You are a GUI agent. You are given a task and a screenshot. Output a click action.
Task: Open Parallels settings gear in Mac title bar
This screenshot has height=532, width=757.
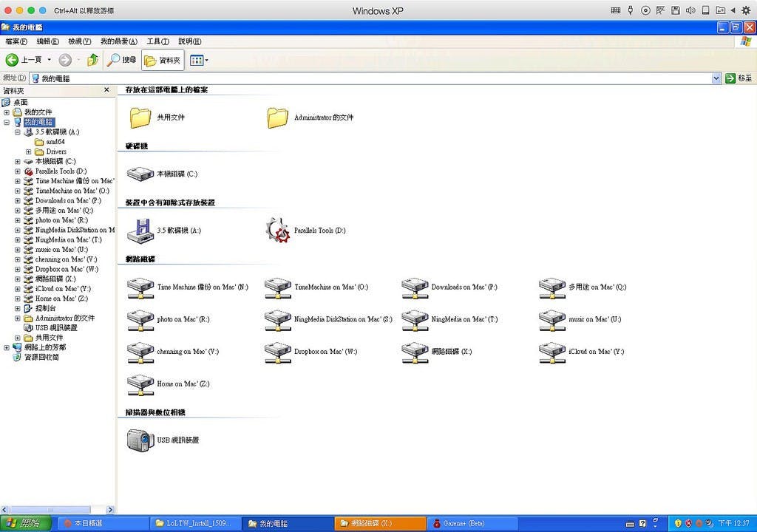746,10
